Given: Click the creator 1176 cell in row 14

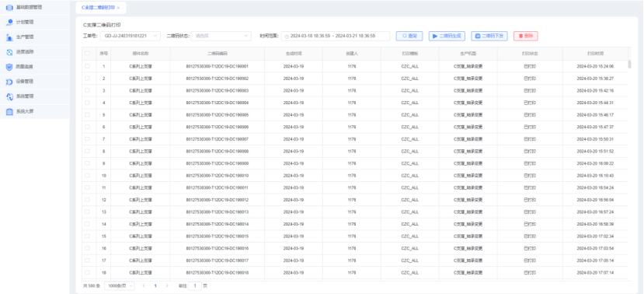Looking at the screenshot, I should click(352, 224).
